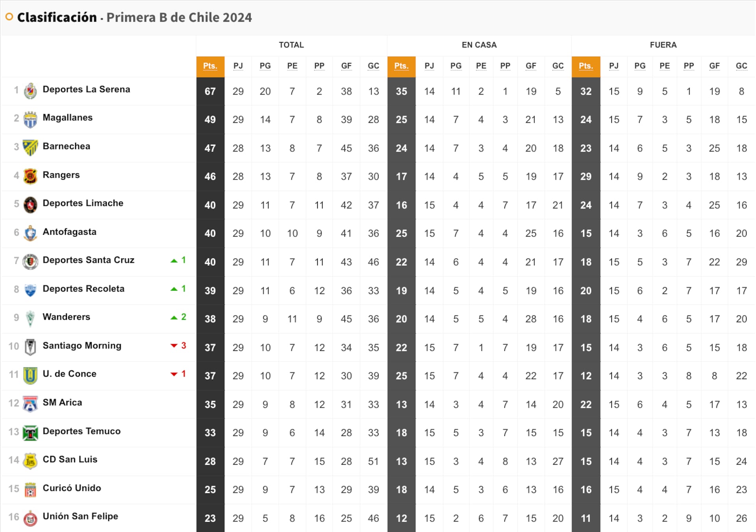The height and width of the screenshot is (532, 756).
Task: Click the Wanderers team logo
Action: pos(30,318)
